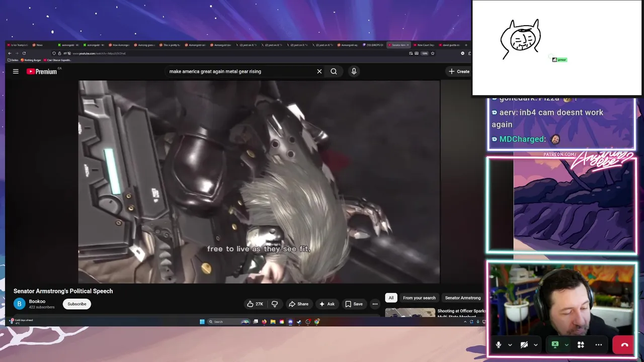The height and width of the screenshot is (362, 644).
Task: Save the video to a playlist
Action: (x=354, y=304)
